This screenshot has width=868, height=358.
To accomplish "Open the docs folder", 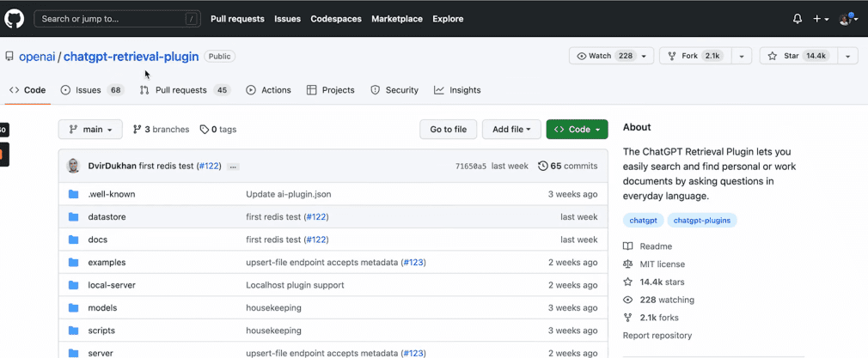I will tap(97, 240).
